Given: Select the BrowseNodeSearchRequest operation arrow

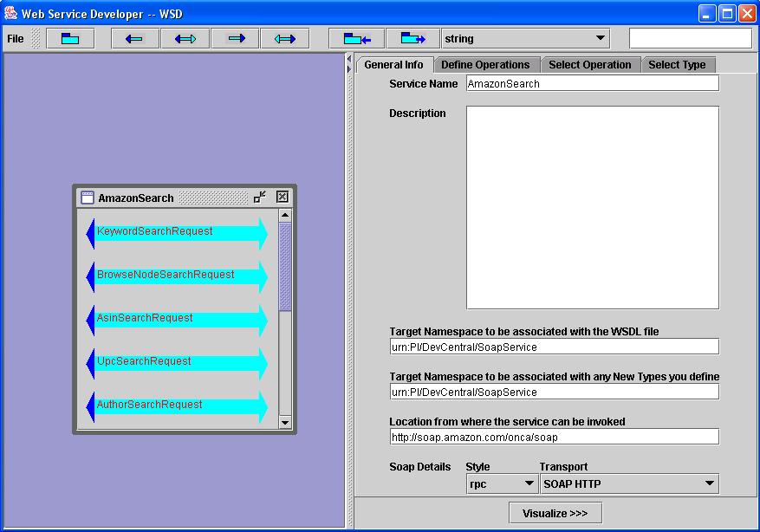Looking at the screenshot, I should [x=177, y=276].
